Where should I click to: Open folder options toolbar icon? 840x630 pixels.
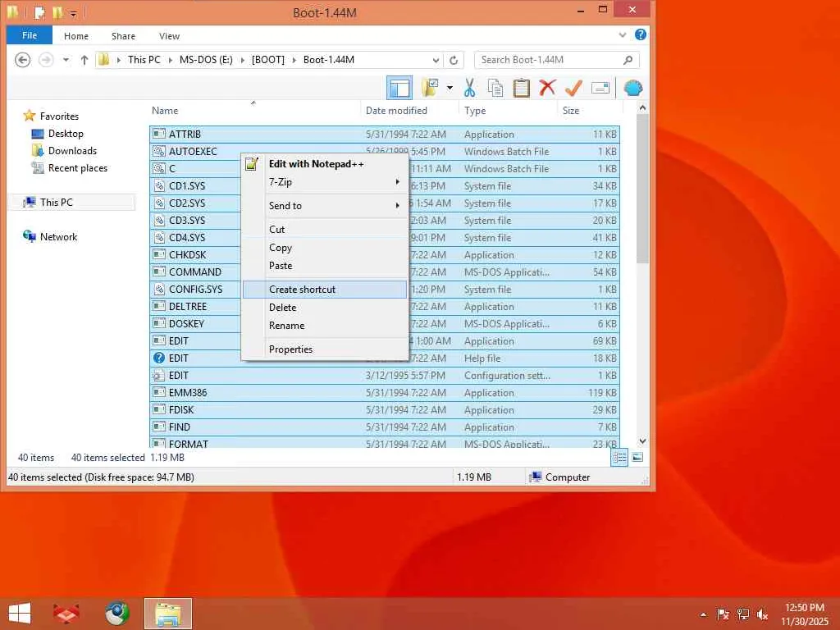coord(430,88)
